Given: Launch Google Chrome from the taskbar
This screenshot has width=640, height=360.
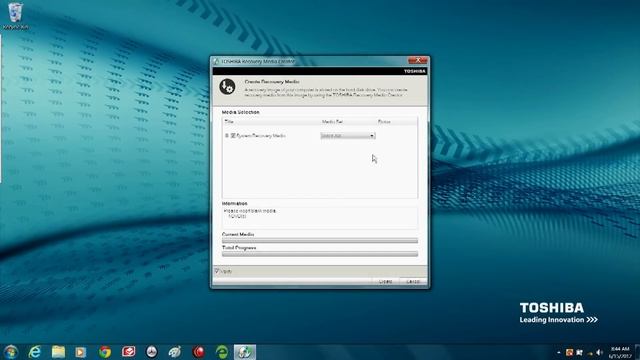Looking at the screenshot, I should pyautogui.click(x=105, y=352).
